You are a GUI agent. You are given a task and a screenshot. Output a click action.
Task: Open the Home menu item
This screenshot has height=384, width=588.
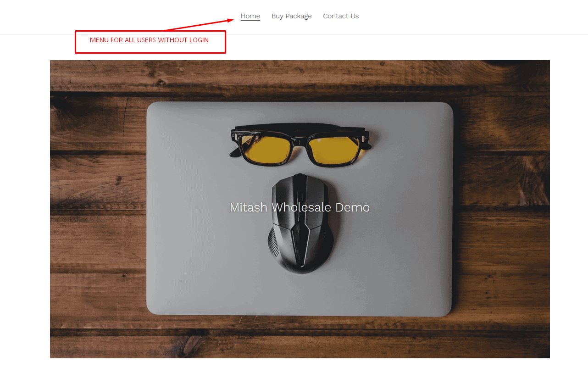pyautogui.click(x=250, y=16)
